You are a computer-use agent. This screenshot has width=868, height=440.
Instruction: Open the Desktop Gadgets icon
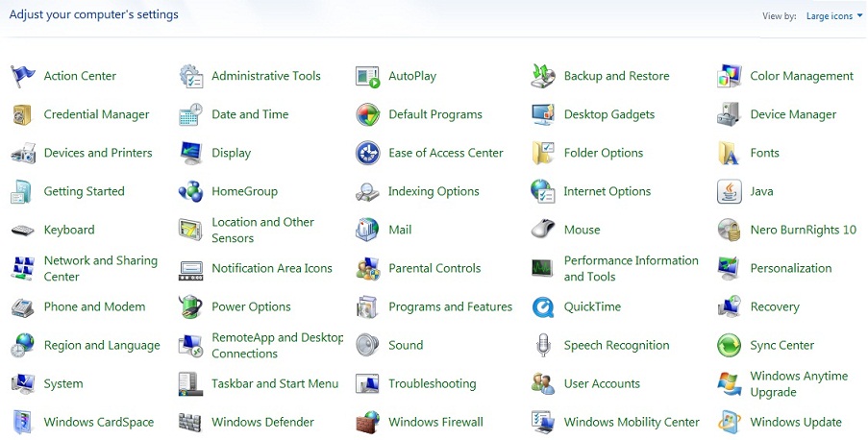543,114
